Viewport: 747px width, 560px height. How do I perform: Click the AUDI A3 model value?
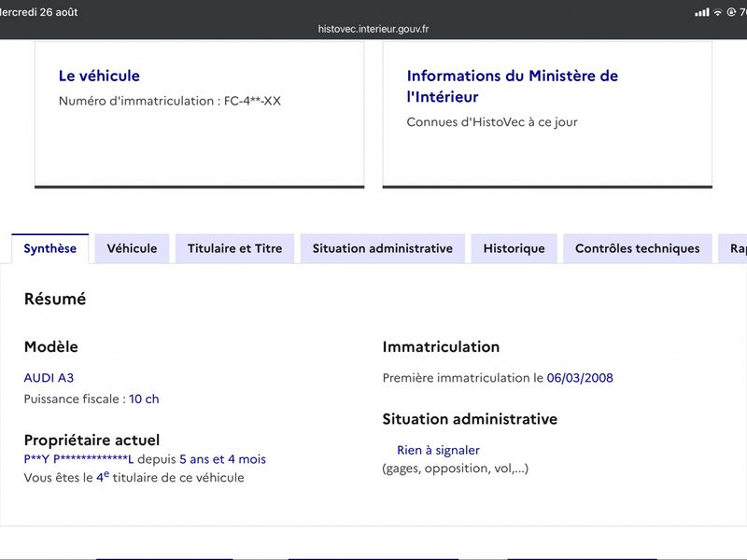(x=49, y=378)
